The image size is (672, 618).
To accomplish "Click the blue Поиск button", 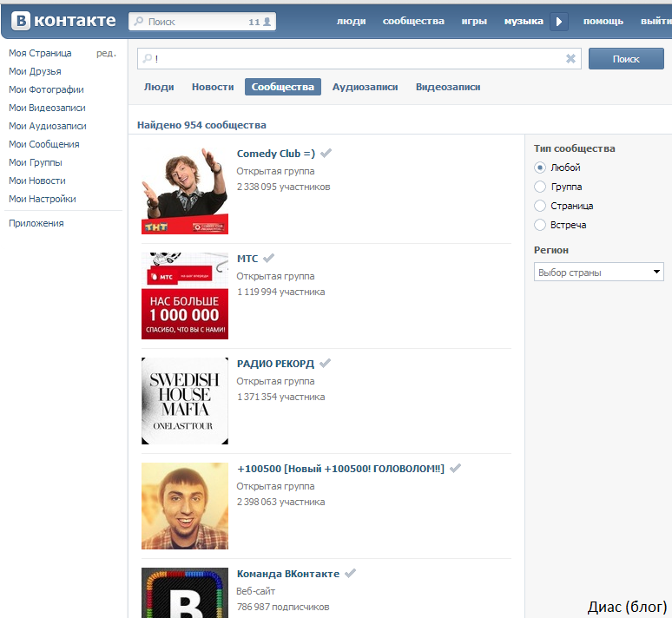I will pos(626,59).
